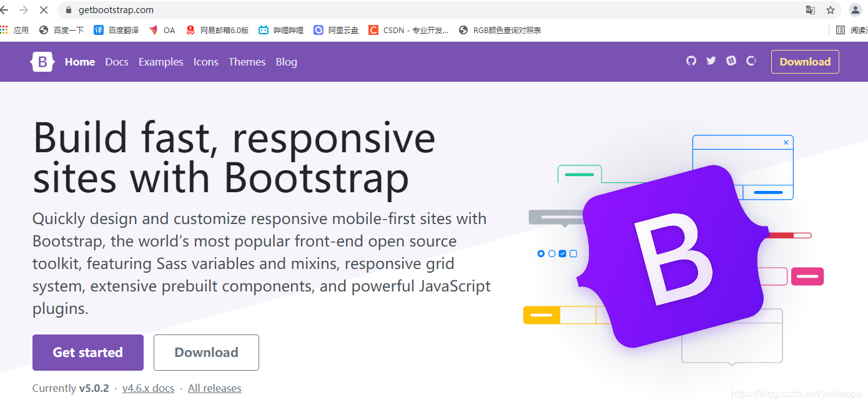Click the checked checkbox in the illustration

coord(563,253)
